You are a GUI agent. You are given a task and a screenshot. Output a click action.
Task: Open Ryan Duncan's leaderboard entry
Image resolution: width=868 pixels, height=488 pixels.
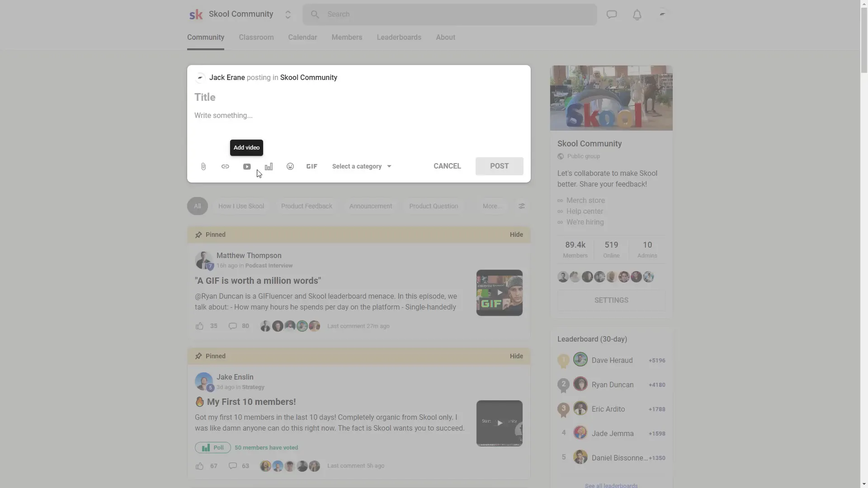(x=611, y=385)
